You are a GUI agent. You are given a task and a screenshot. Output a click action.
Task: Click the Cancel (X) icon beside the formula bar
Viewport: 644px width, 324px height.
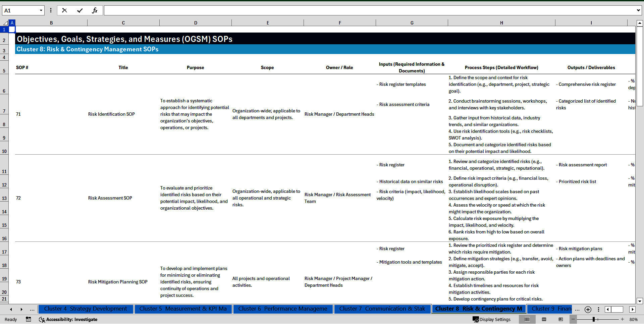point(64,10)
